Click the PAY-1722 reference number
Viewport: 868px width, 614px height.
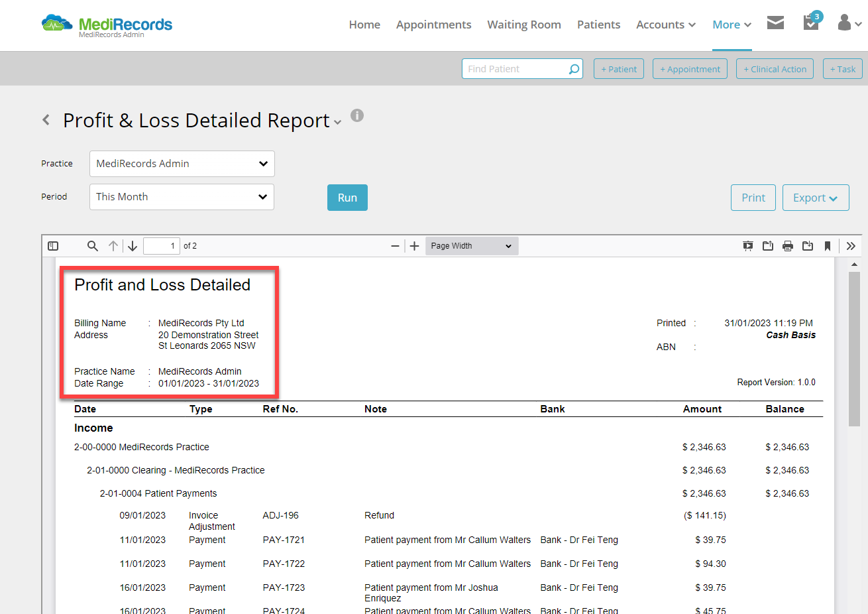[x=284, y=564]
